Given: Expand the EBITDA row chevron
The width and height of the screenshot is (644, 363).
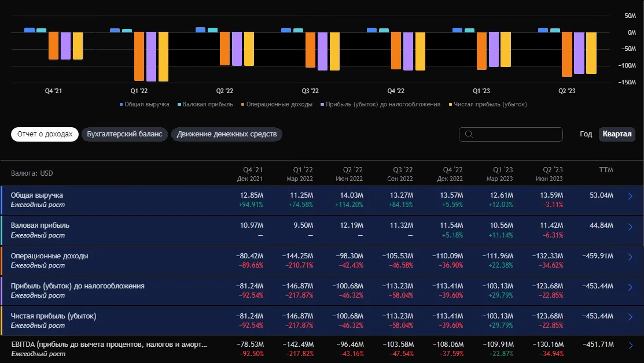Looking at the screenshot, I should [x=630, y=345].
